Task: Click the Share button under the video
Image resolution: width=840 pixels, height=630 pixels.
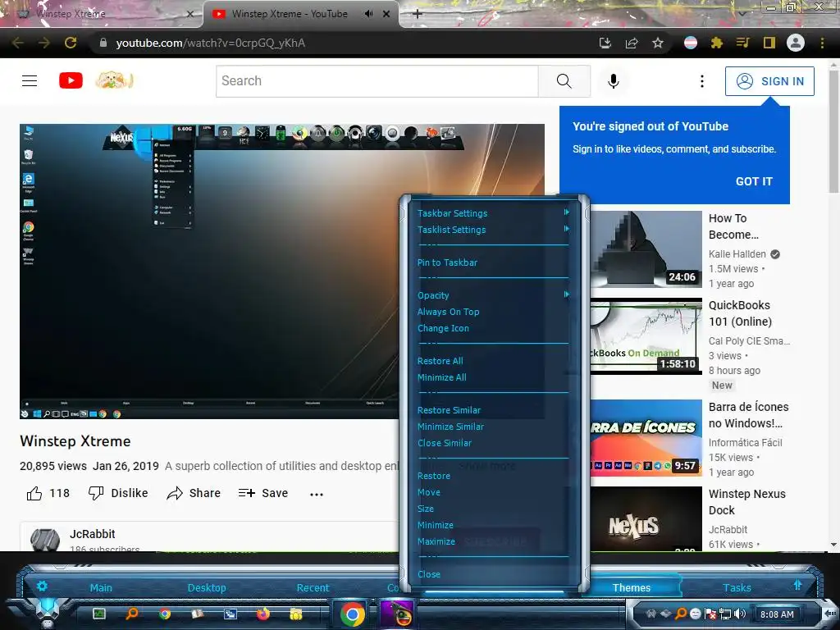Action: pos(194,493)
